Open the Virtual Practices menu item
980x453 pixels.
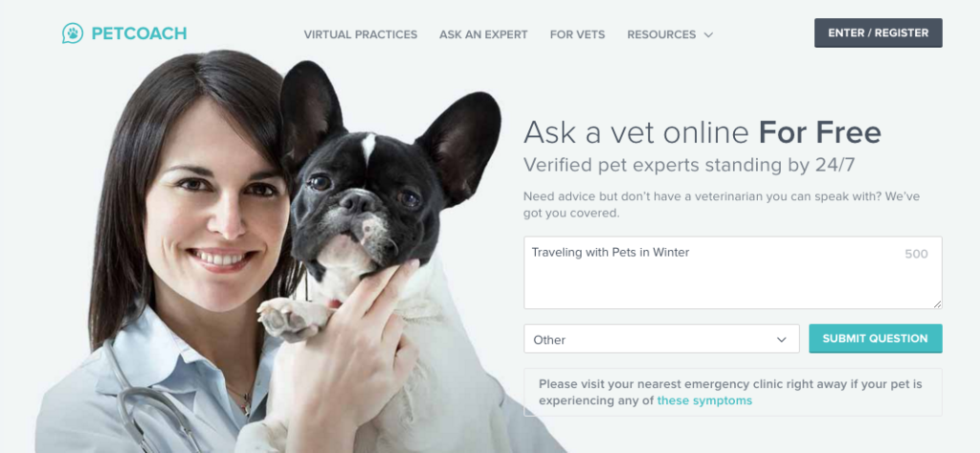click(x=361, y=34)
